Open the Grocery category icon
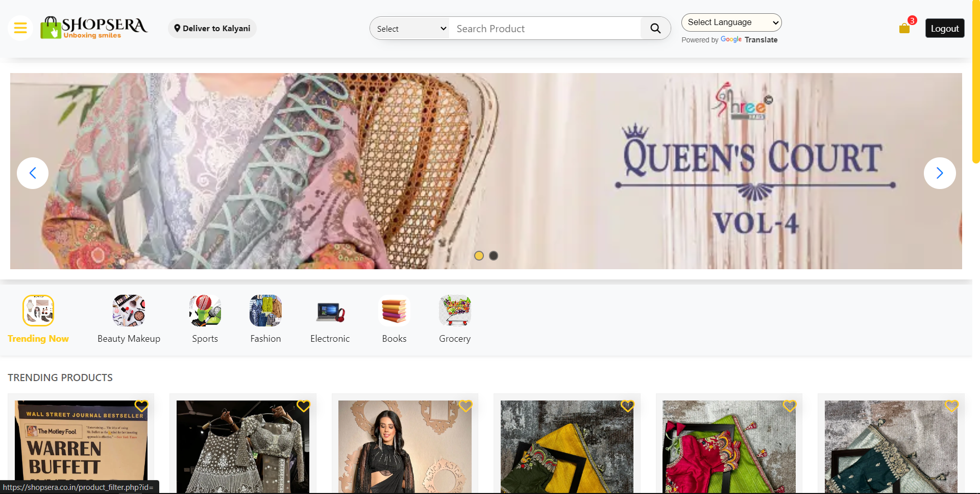 [454, 311]
